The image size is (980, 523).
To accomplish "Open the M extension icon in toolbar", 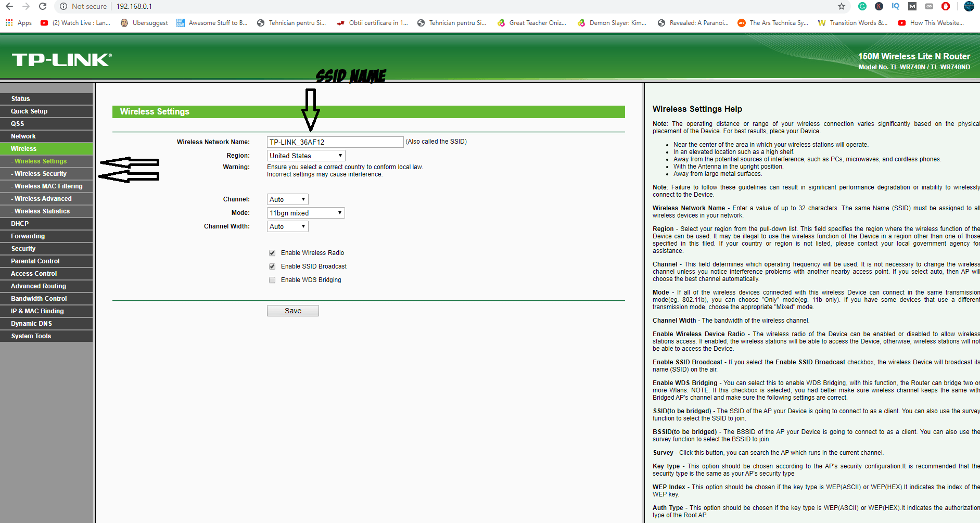I will click(912, 6).
